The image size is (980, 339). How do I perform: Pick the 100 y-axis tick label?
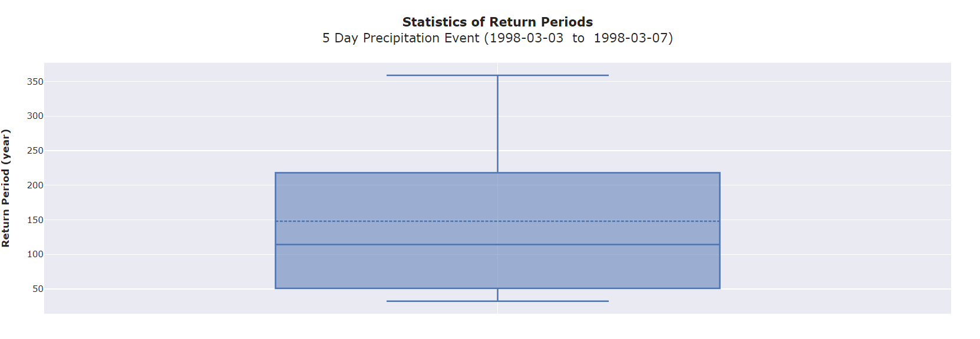point(35,254)
